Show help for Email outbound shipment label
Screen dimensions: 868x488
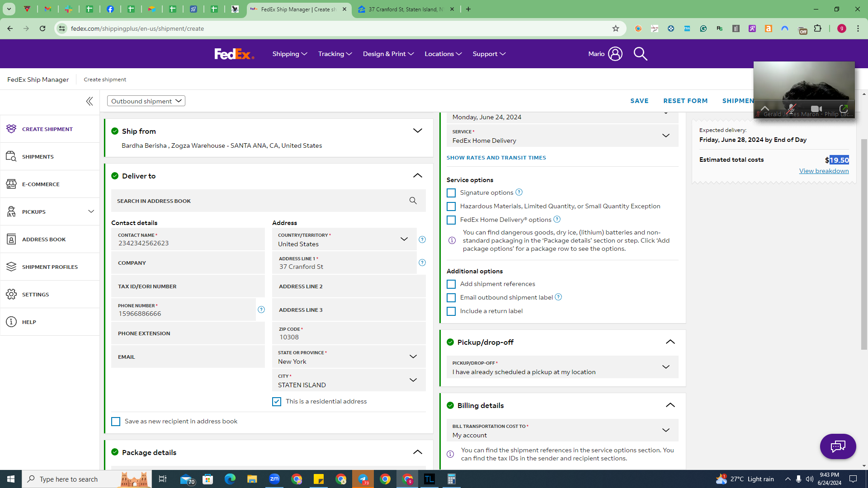[x=558, y=297]
